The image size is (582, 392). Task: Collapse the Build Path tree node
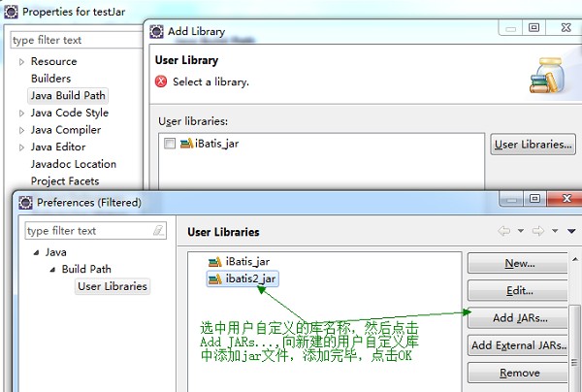coord(52,270)
